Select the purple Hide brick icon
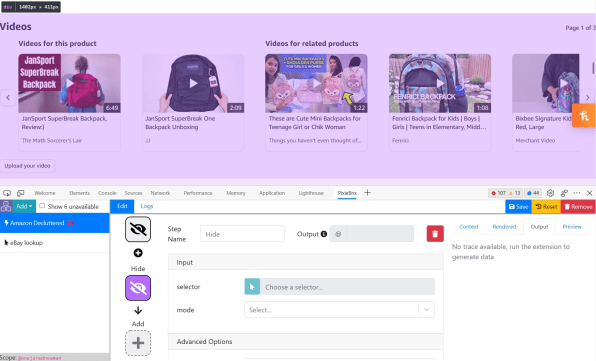Image resolution: width=596 pixels, height=361 pixels. coord(138,288)
